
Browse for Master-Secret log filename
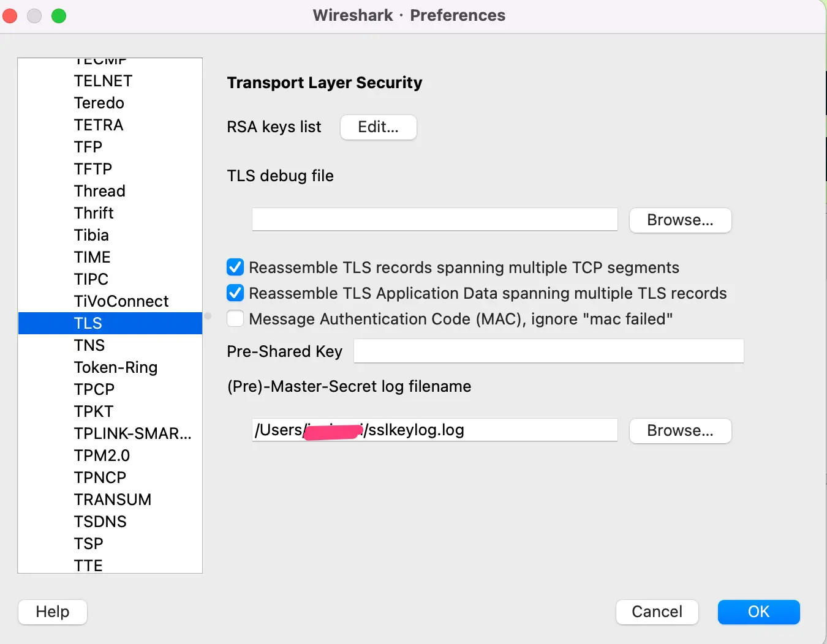pyautogui.click(x=680, y=431)
